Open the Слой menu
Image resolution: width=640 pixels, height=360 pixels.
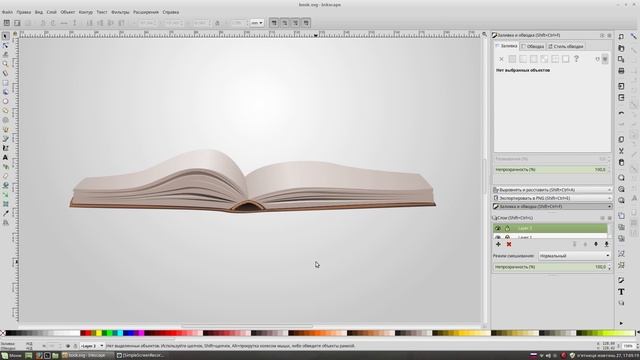51,12
